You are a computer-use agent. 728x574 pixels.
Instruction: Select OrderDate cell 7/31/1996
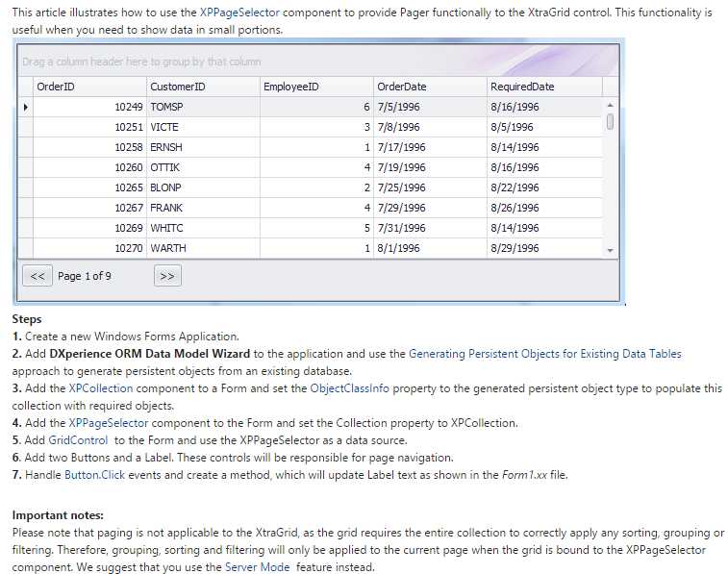431,228
